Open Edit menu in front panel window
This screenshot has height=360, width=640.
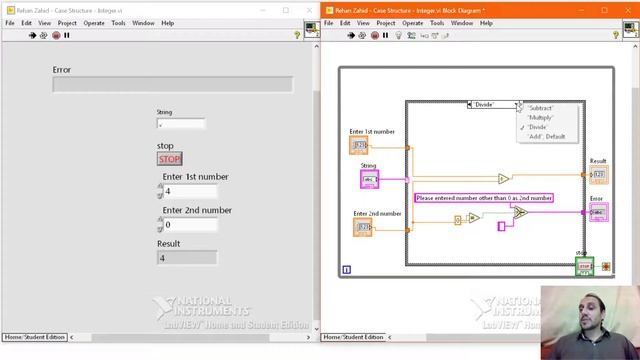point(27,23)
